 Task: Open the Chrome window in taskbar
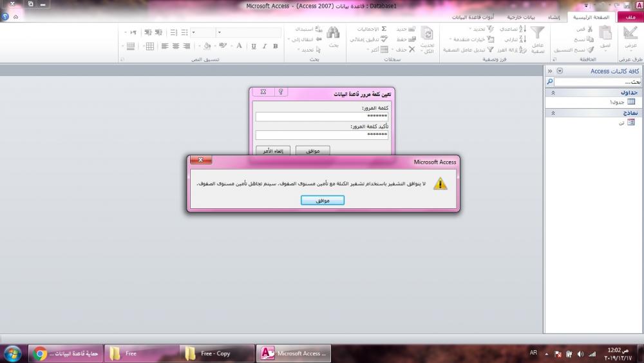point(66,353)
